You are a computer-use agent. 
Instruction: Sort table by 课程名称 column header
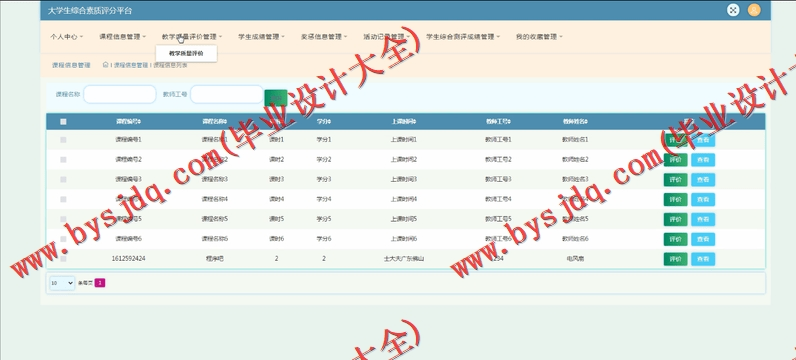click(x=214, y=122)
